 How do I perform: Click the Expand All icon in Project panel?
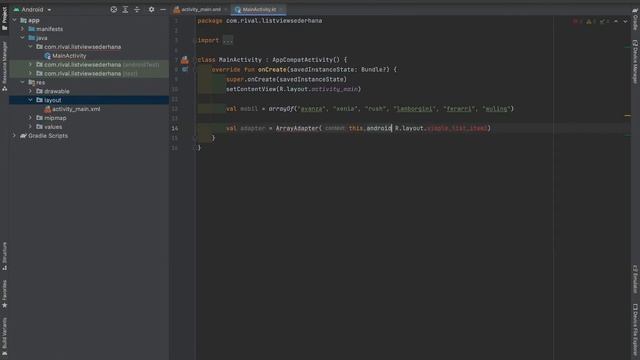pos(125,9)
